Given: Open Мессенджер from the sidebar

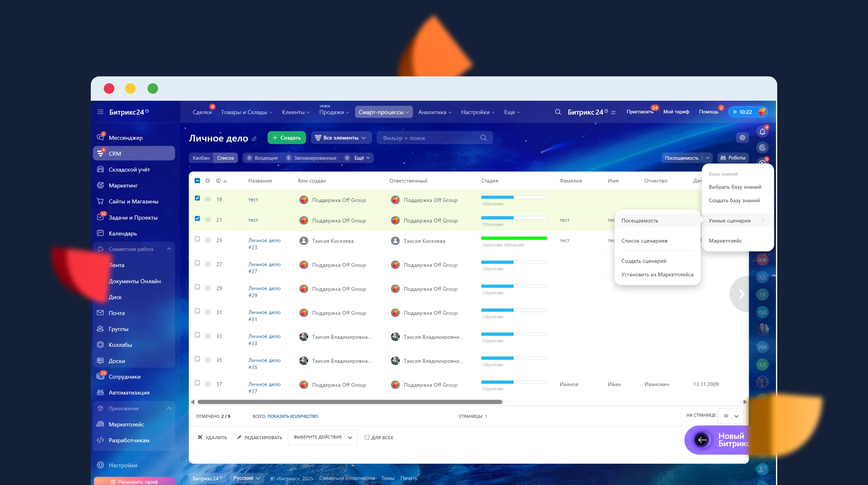Looking at the screenshot, I should point(125,138).
